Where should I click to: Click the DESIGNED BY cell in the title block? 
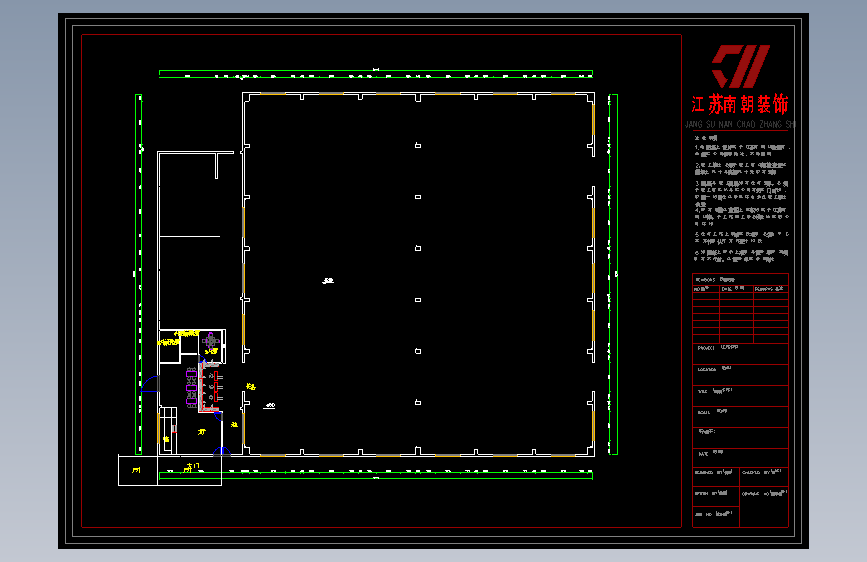click(x=716, y=475)
